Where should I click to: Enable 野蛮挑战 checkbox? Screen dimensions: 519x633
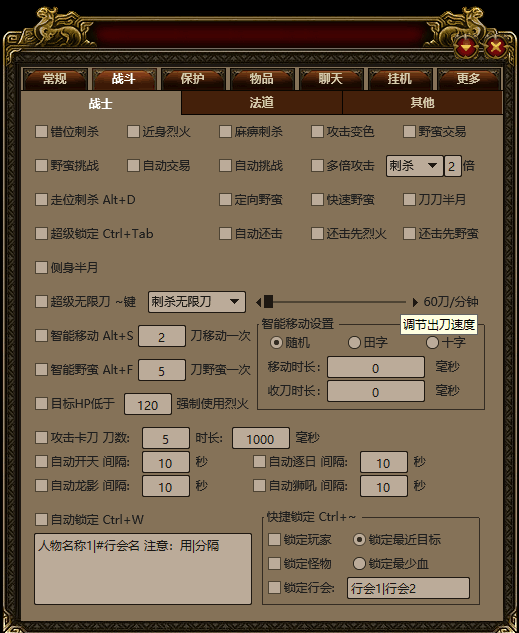pyautogui.click(x=41, y=166)
